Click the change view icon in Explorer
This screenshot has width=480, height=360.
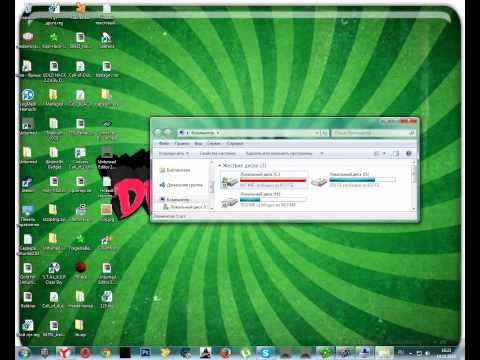(x=377, y=153)
